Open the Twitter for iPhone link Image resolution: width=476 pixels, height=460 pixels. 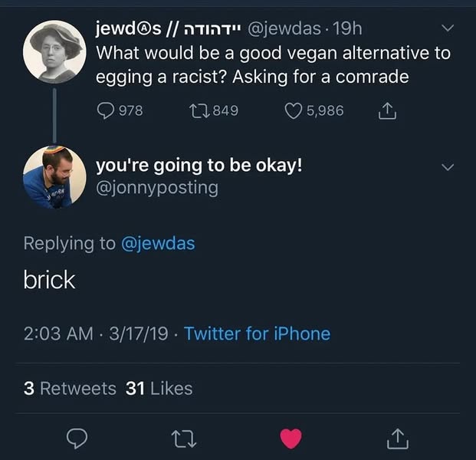[257, 333]
